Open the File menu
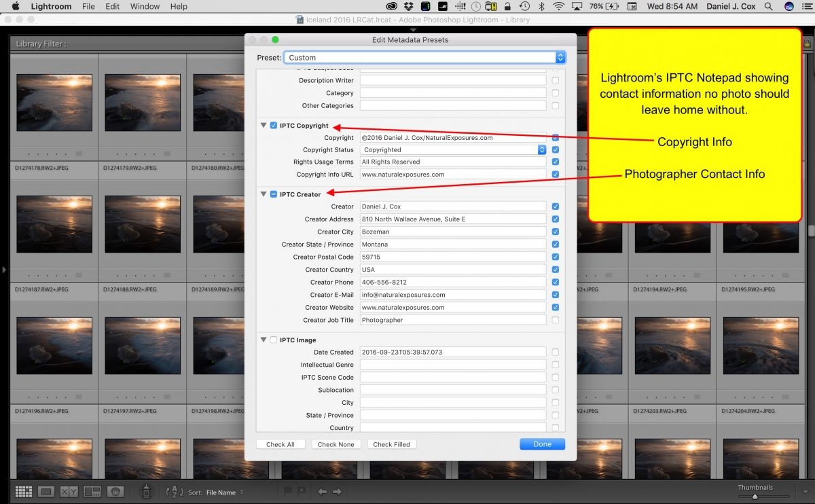The image size is (815, 504). (88, 6)
